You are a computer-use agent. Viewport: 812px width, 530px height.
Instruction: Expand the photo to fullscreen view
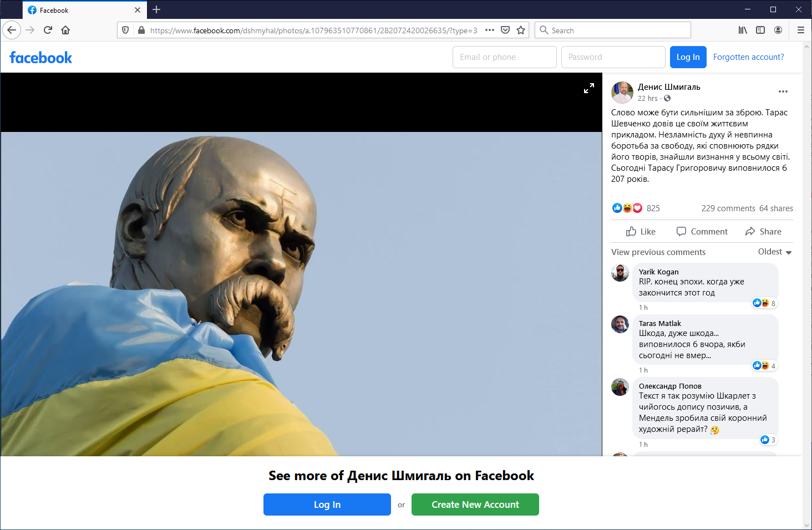(x=588, y=88)
